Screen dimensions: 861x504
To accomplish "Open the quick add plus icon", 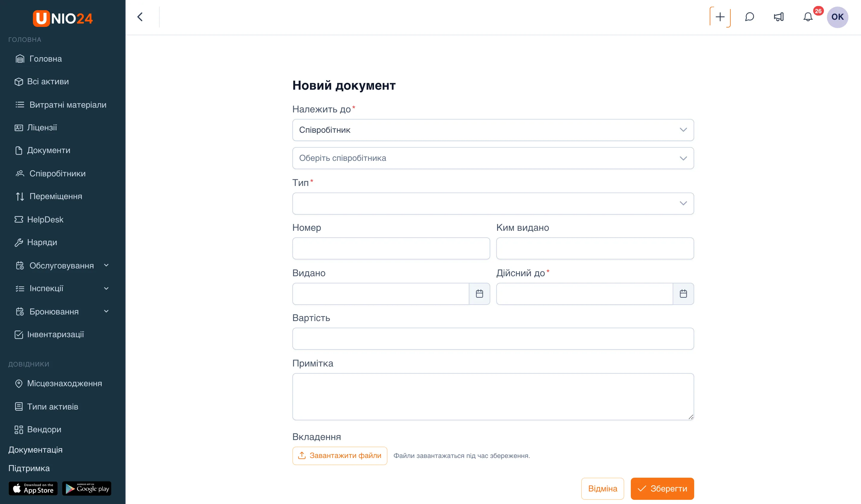I will [x=720, y=17].
